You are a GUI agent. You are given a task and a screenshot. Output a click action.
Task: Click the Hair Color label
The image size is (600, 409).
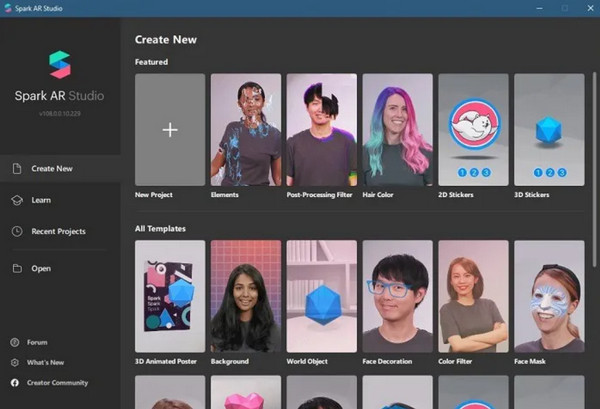coord(378,195)
